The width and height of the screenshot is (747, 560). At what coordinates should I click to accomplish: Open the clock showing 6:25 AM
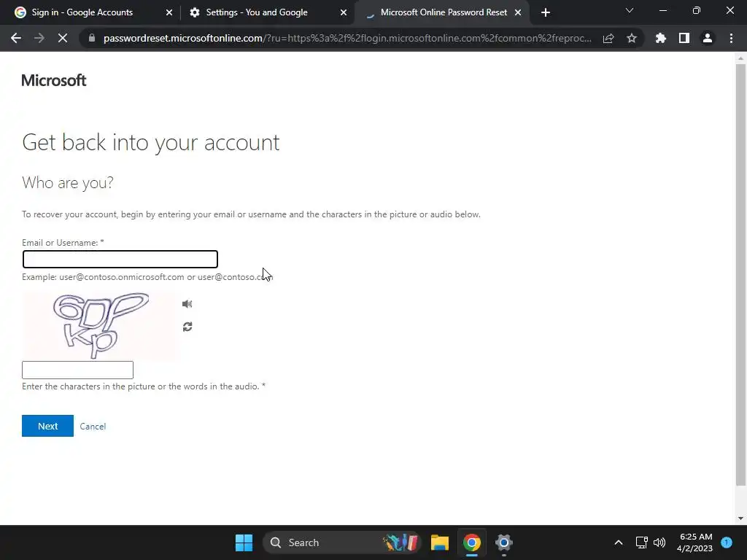pos(694,542)
